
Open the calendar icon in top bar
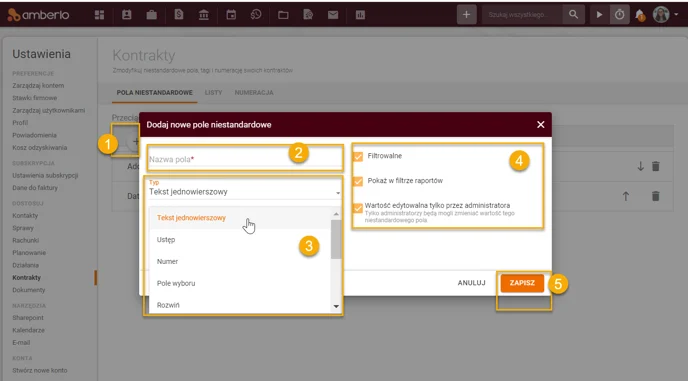[231, 15]
